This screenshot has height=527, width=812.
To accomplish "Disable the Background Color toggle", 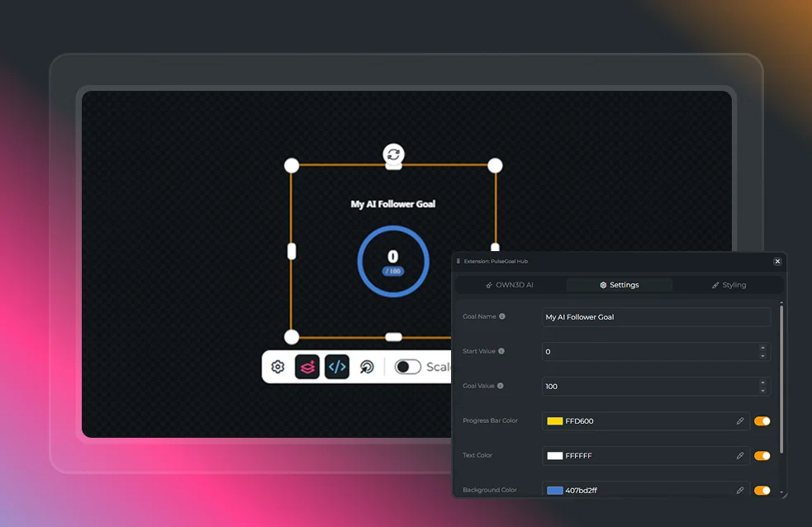I will (x=762, y=490).
